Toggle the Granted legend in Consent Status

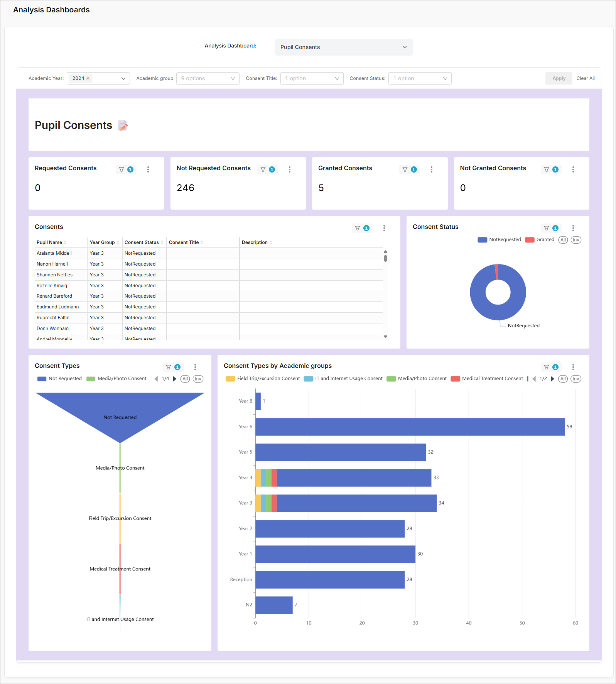[540, 240]
